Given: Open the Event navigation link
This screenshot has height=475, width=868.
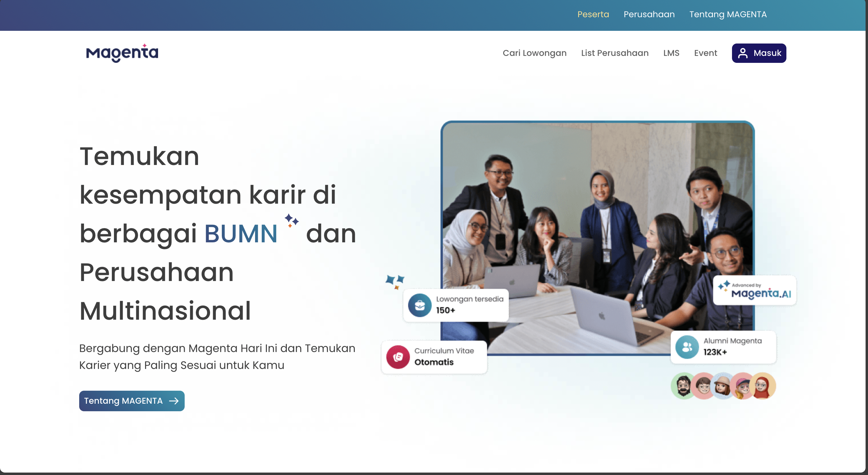Looking at the screenshot, I should pos(706,53).
